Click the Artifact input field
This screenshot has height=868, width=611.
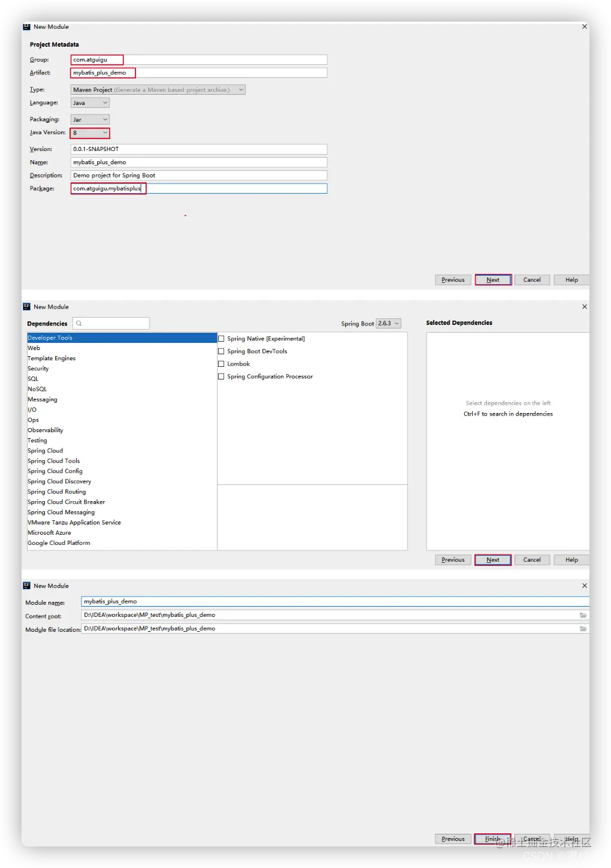click(x=199, y=73)
